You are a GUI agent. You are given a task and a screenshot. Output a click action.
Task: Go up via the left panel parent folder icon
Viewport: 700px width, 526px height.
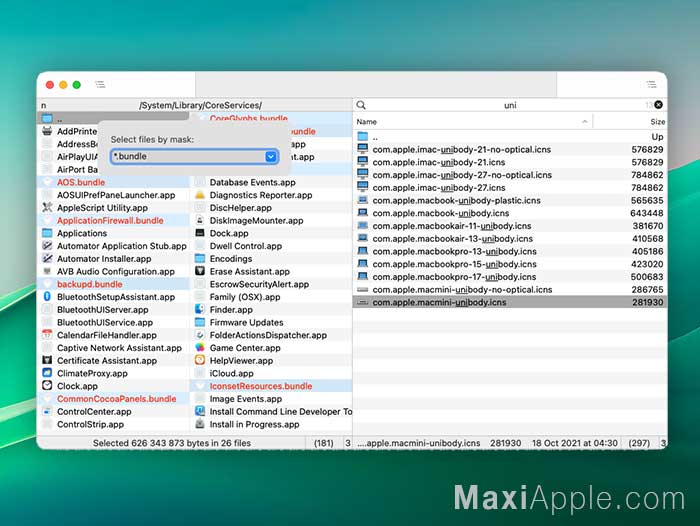(x=47, y=119)
